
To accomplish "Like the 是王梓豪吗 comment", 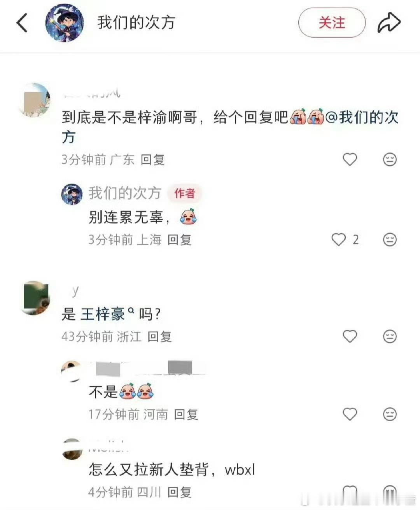I will pos(350,336).
